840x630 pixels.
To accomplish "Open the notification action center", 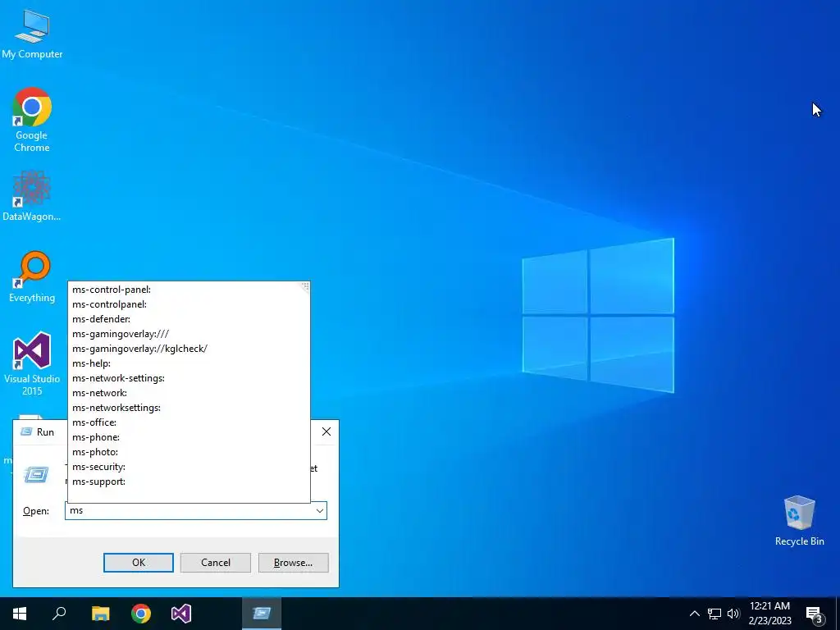I will pyautogui.click(x=815, y=614).
